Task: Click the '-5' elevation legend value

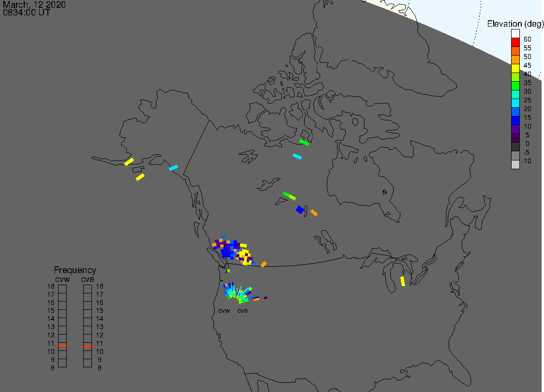Action: click(526, 152)
